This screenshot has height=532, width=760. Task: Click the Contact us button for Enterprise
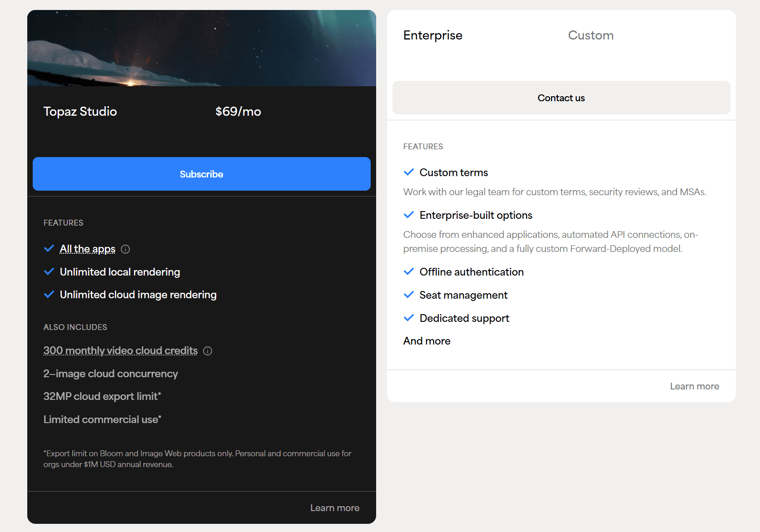(x=561, y=98)
